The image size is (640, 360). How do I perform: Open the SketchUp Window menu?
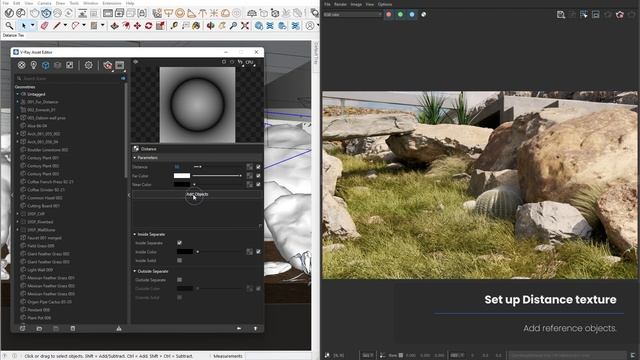[91, 3]
